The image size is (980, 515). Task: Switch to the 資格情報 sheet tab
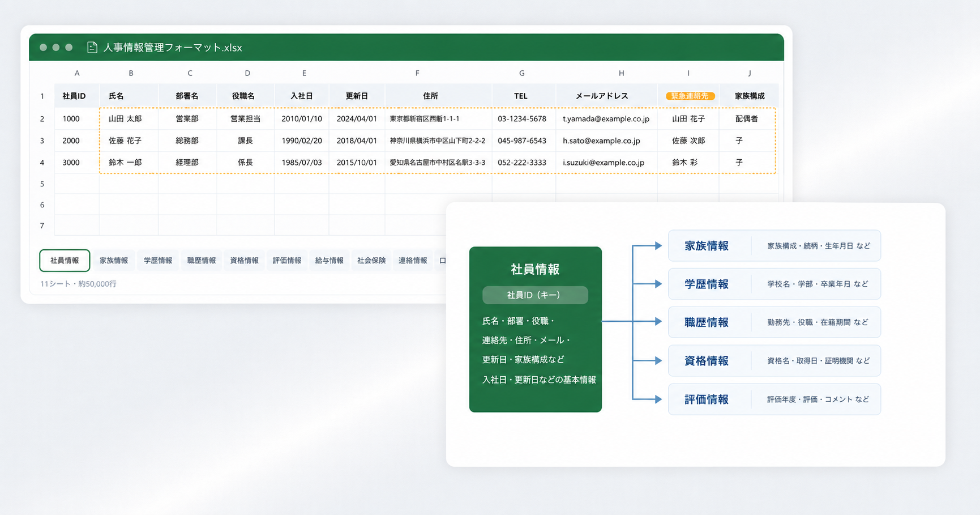(244, 261)
